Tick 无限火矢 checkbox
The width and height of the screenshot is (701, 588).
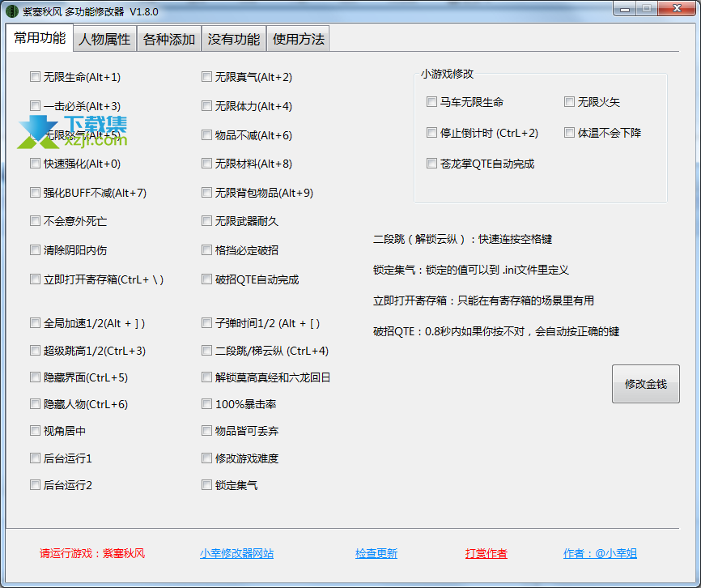coord(569,102)
